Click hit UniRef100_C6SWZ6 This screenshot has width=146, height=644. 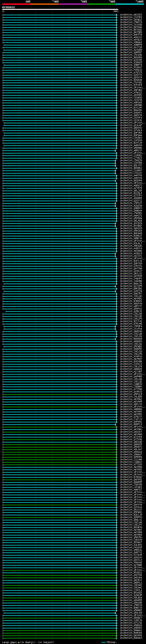[x=131, y=98]
